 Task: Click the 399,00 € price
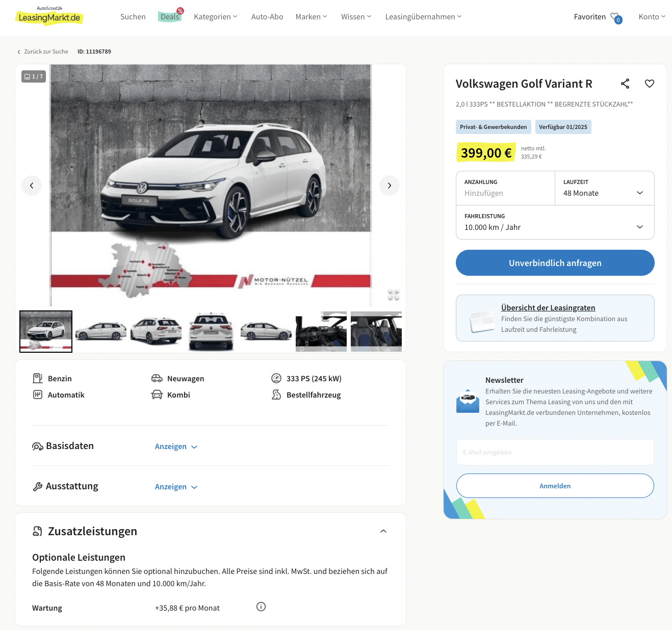click(486, 152)
